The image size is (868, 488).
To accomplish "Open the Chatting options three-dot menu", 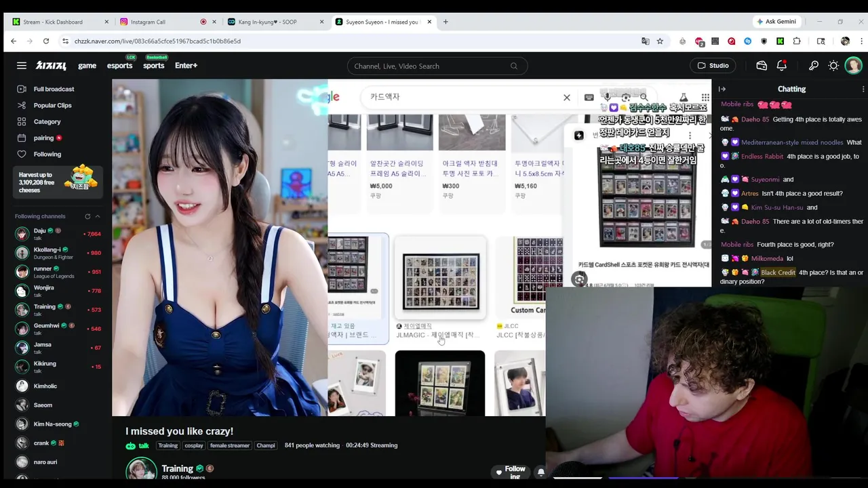I will (863, 89).
